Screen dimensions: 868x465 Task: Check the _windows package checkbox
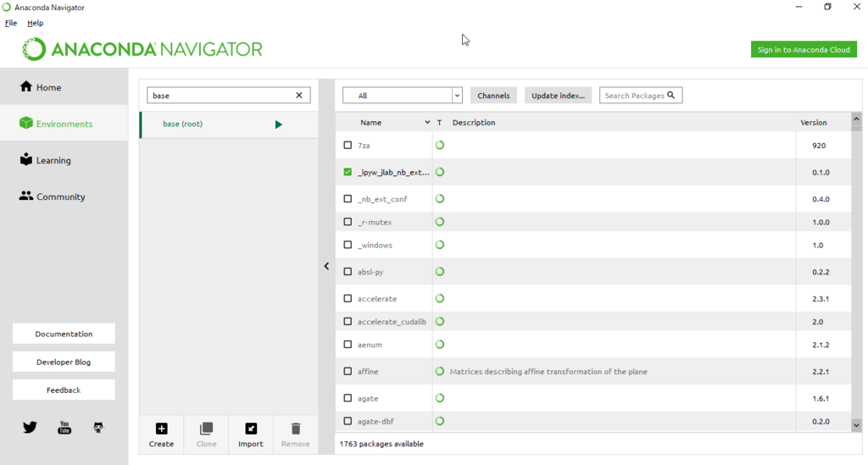(348, 245)
